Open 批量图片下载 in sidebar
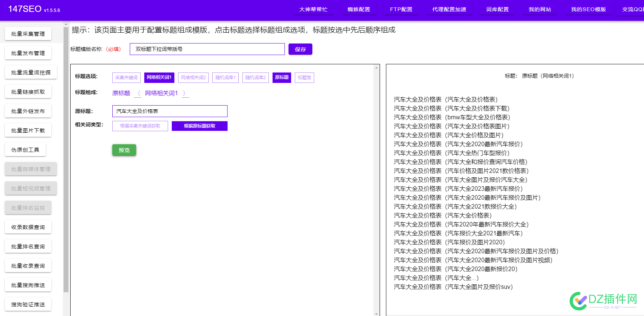Viewport: 644px width, 316px height. 28,130
